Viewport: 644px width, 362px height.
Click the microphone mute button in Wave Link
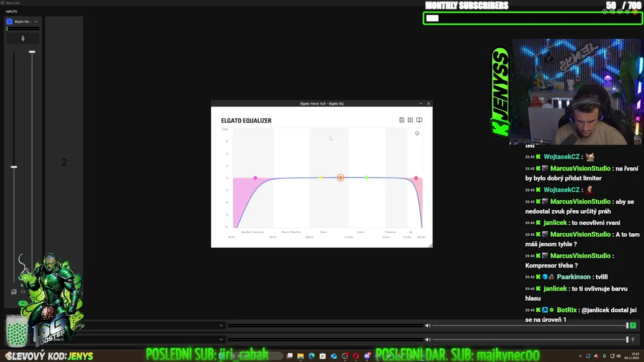(x=23, y=38)
